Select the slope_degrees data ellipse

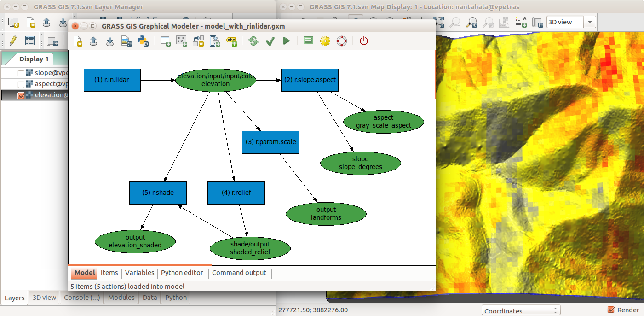point(361,163)
